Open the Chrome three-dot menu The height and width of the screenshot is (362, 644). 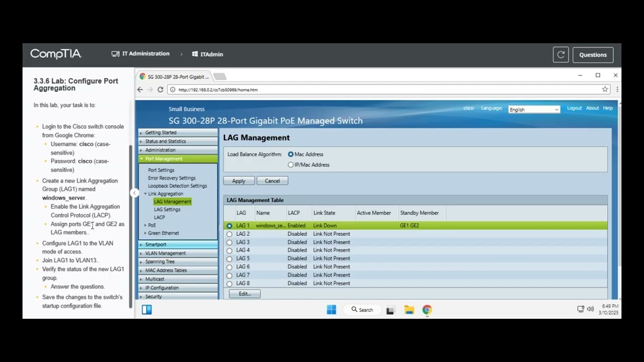point(617,89)
